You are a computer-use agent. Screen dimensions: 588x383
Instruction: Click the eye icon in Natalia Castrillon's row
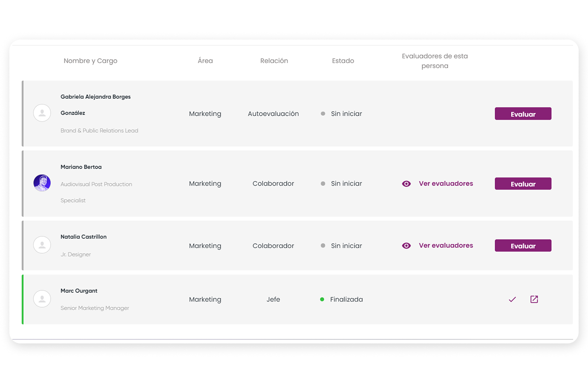click(406, 246)
